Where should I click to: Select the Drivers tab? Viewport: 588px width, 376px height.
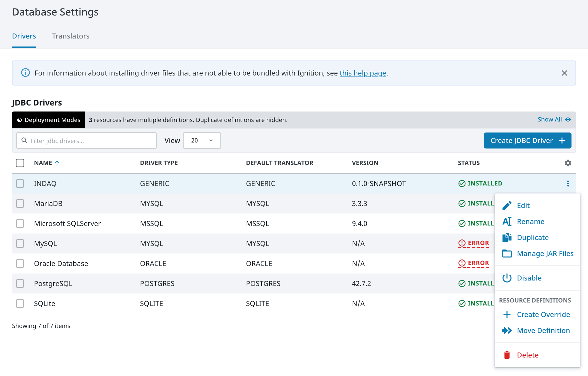(24, 36)
